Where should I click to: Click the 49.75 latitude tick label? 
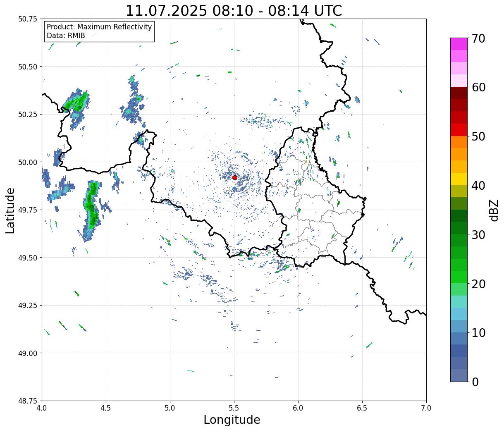[x=28, y=210]
